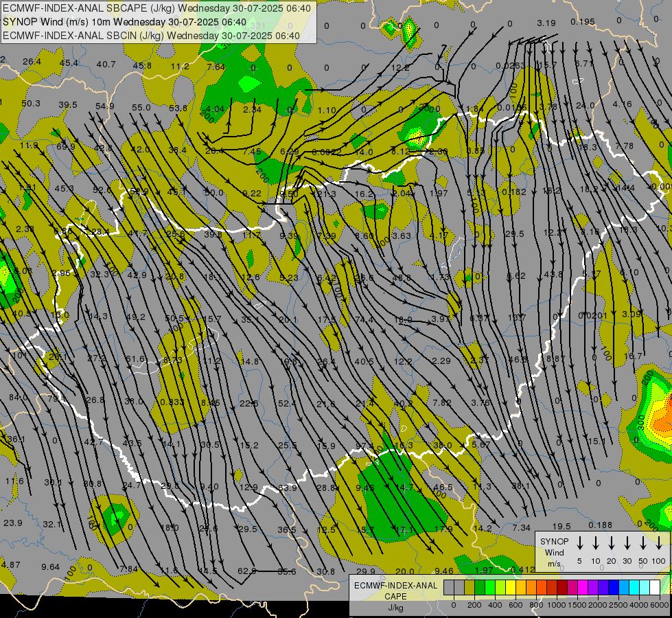
Task: Click the 0.188 value on the map
Action: click(600, 525)
